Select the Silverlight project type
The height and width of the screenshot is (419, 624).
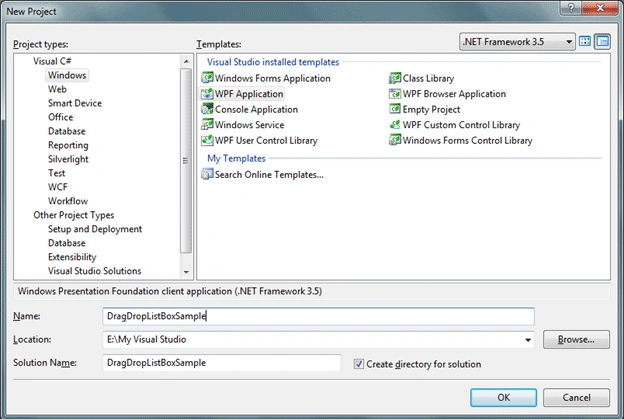click(x=68, y=159)
